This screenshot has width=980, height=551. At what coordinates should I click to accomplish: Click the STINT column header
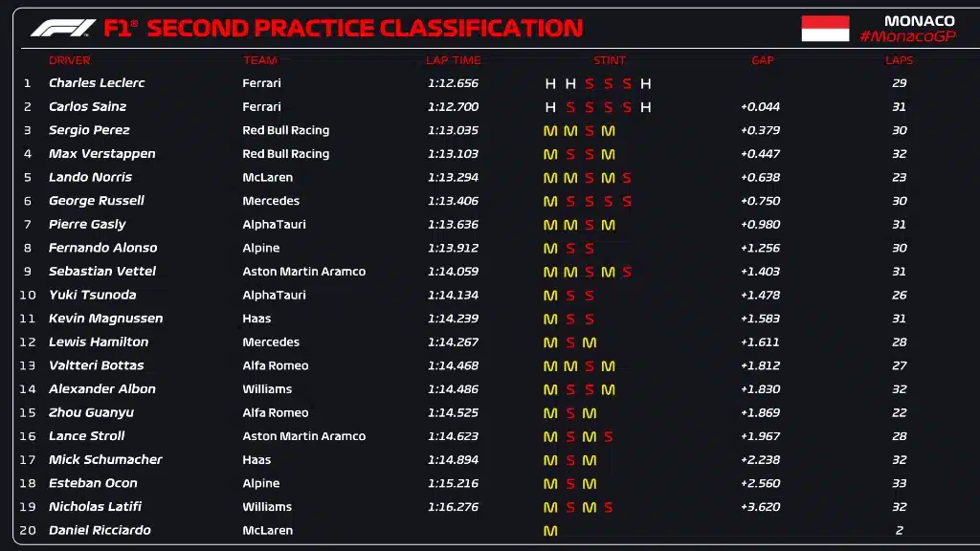(x=609, y=60)
